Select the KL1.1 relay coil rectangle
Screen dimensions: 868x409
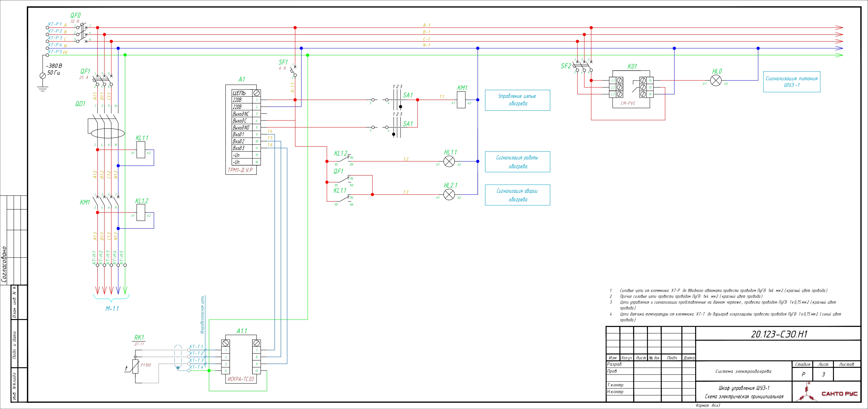pos(141,150)
